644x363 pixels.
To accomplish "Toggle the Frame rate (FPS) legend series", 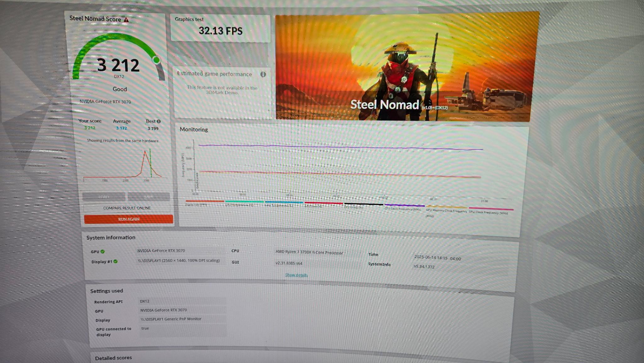I will 204,203.
